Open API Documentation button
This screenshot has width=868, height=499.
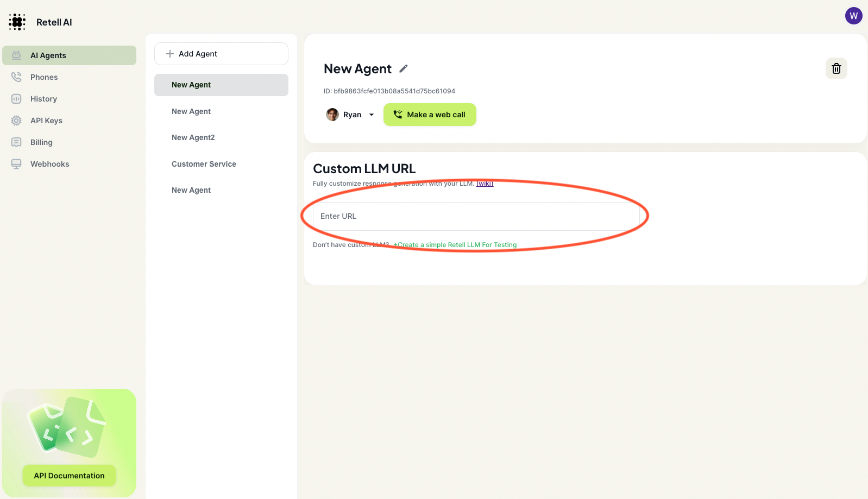[x=69, y=476]
